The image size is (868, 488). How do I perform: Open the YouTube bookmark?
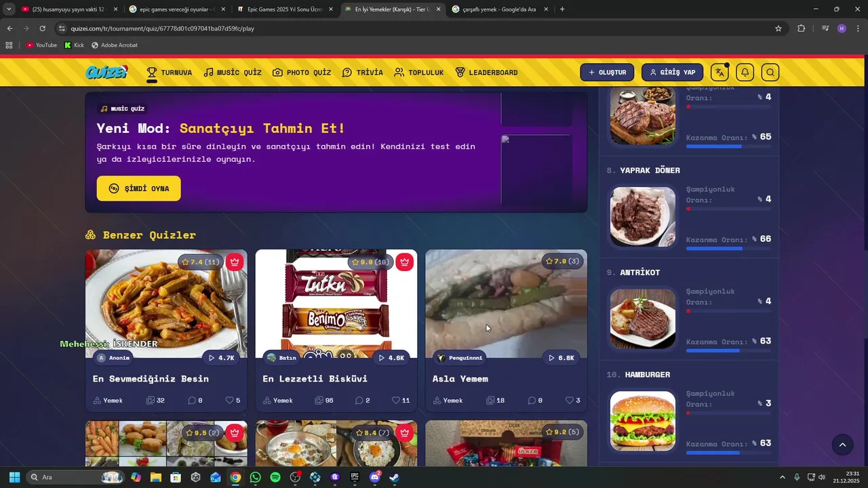click(x=41, y=45)
